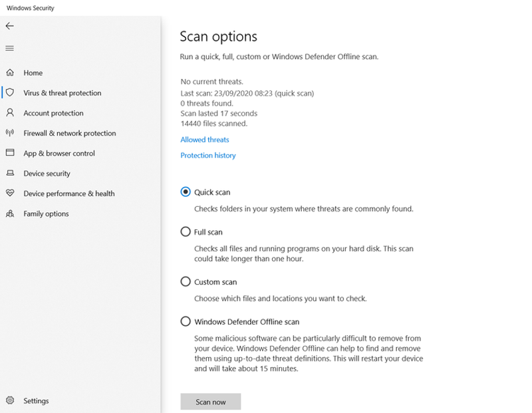Open the hamburger navigation menu
This screenshot has height=413, width=532.
10,48
